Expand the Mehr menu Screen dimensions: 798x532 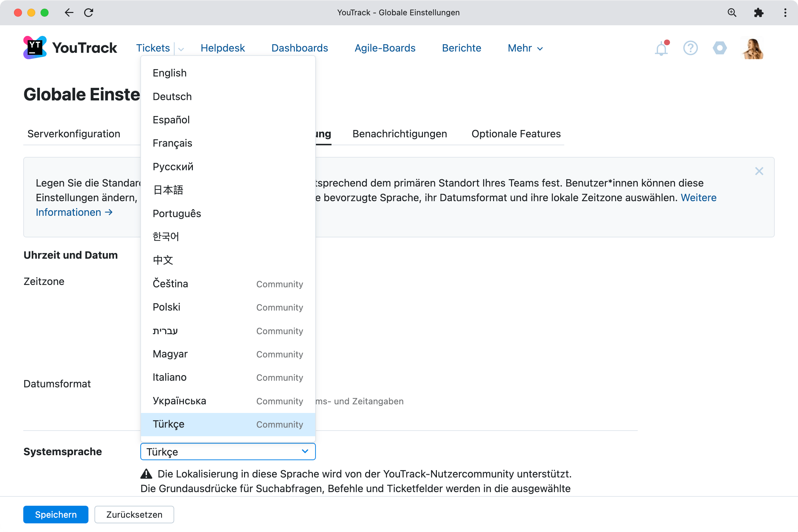pyautogui.click(x=525, y=48)
